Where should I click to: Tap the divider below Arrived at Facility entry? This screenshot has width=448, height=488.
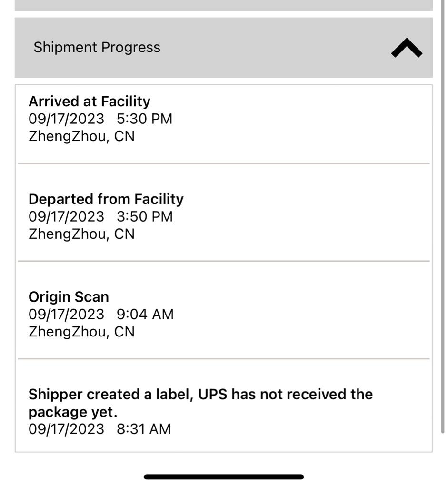pos(224,163)
